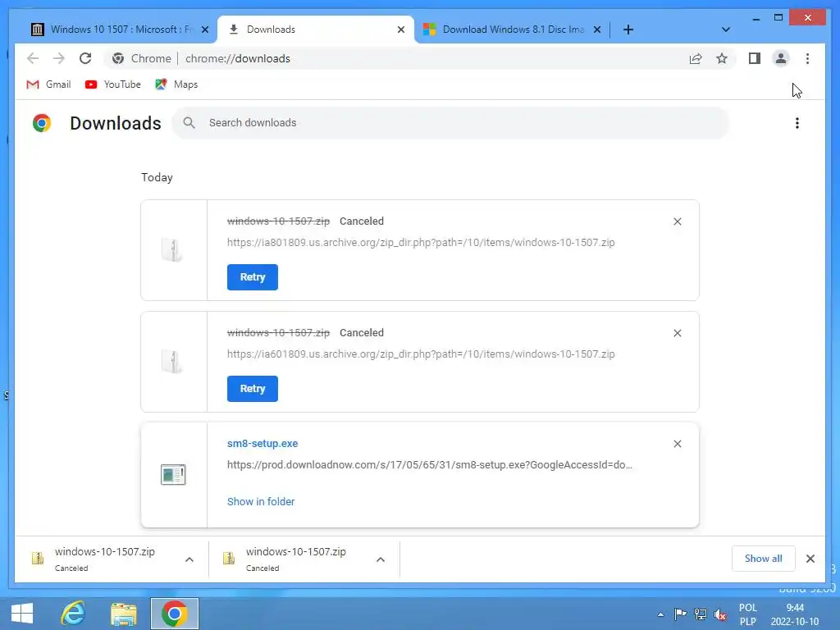Open the profile avatar menu
Viewport: 840px width, 630px height.
point(781,58)
